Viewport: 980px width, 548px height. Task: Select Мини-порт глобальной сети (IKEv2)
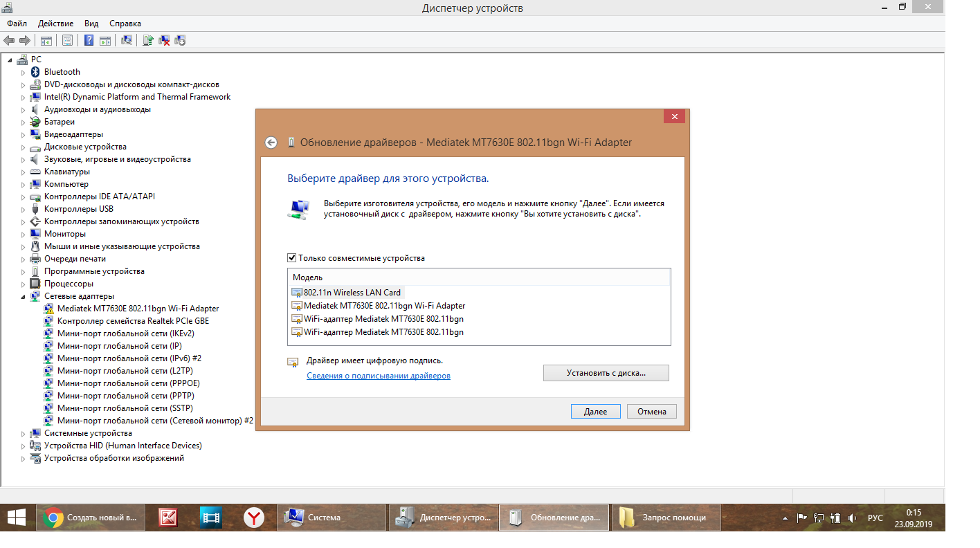tap(126, 334)
